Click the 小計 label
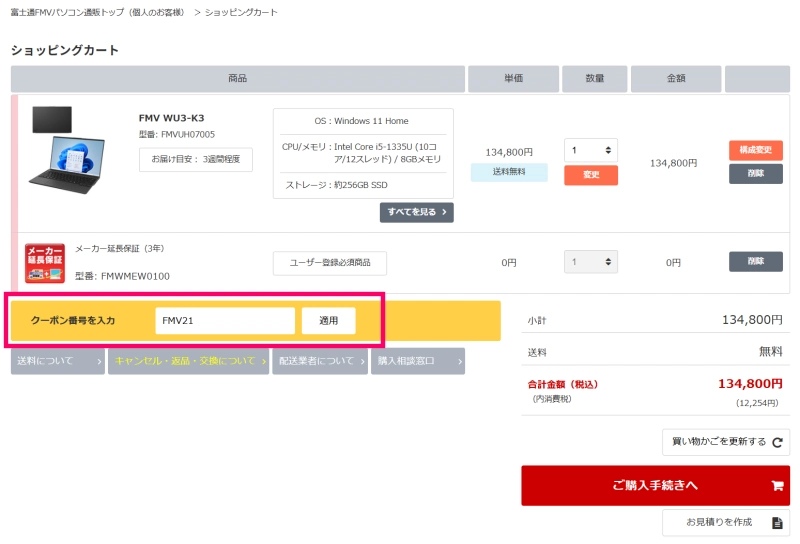The image size is (800, 544). 537,320
